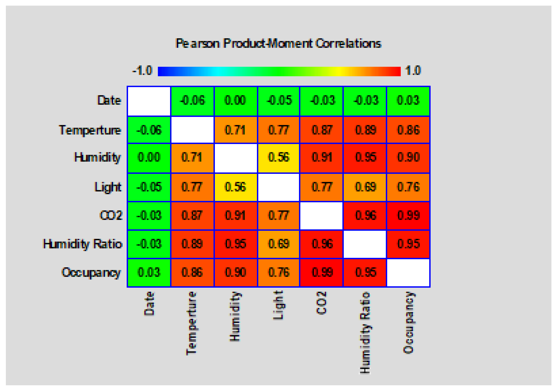Select the yellow 0.56 cell in Humidity row

point(279,158)
